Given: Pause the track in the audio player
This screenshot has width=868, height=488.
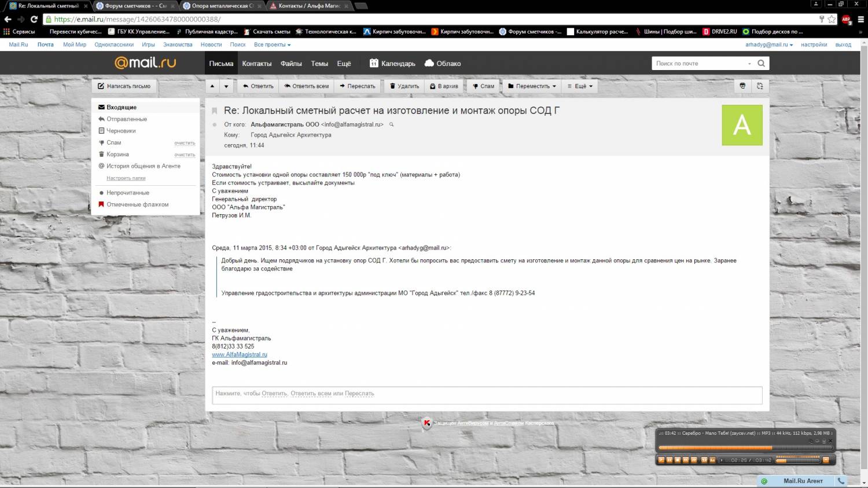Looking at the screenshot, I should point(670,460).
